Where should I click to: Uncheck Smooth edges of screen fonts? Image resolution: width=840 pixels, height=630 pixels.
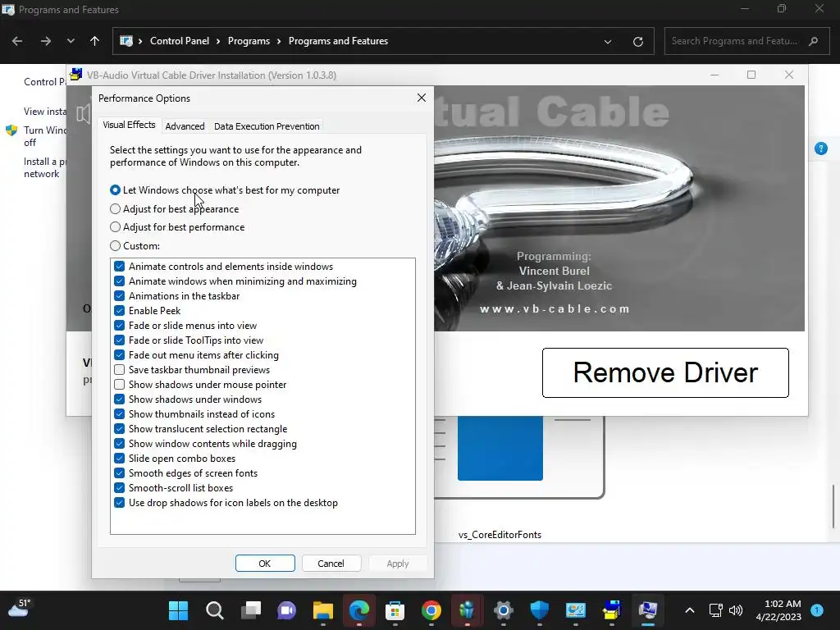point(120,473)
